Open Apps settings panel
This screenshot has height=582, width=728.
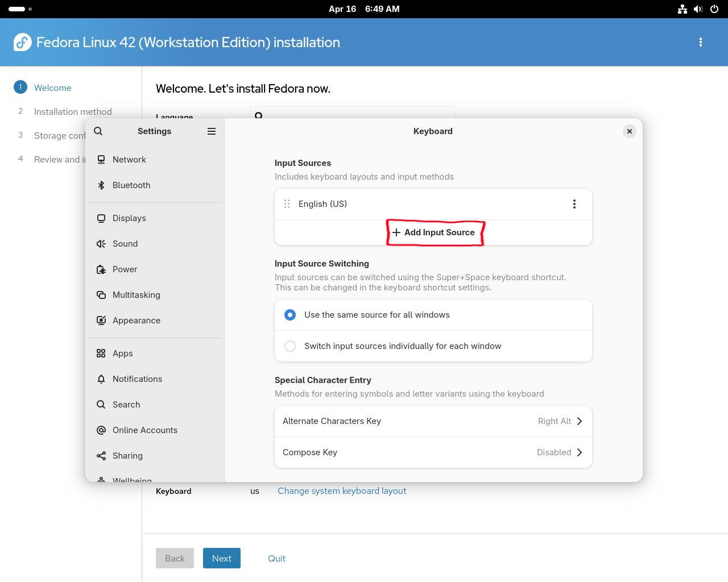155,354
